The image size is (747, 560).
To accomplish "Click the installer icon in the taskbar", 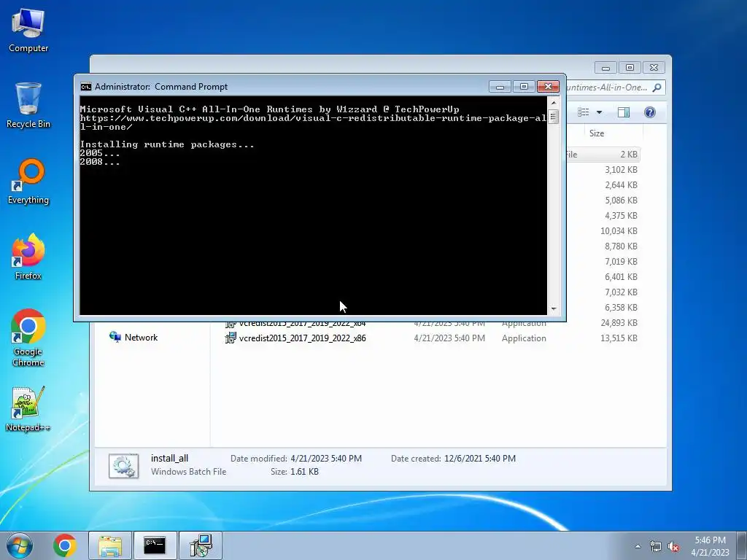I will coord(200,545).
